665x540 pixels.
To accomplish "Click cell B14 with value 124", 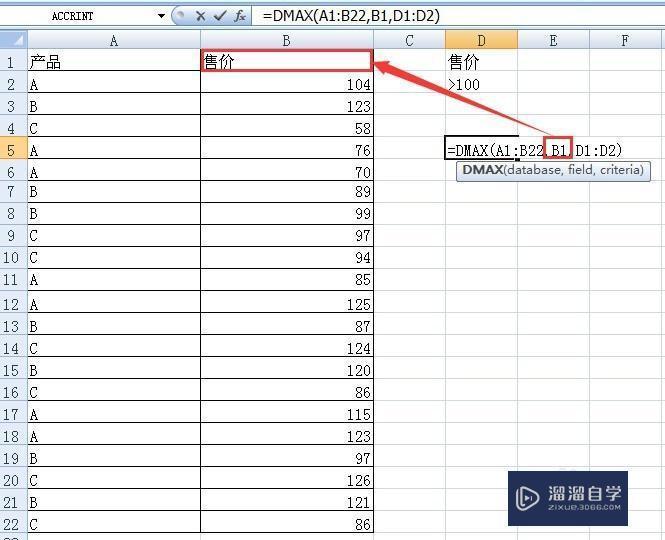I will tap(287, 348).
